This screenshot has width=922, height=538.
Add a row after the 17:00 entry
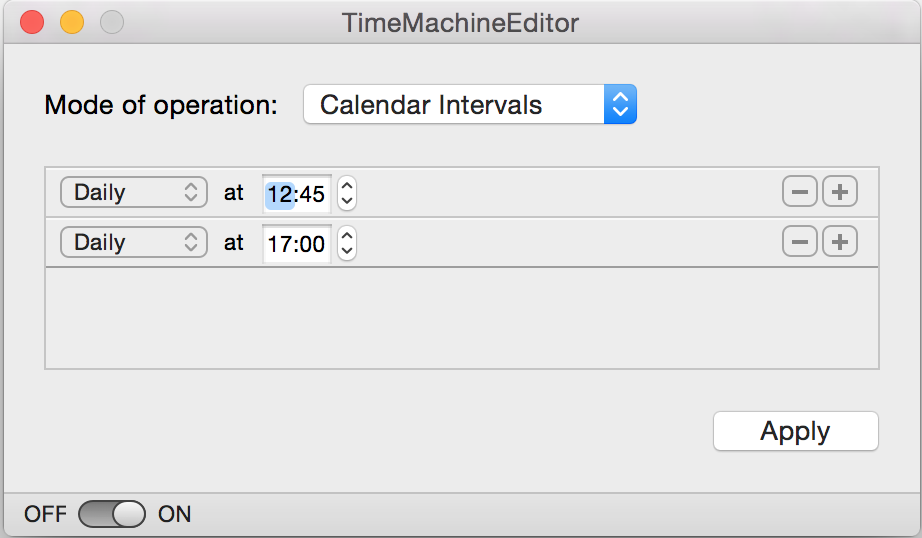840,242
